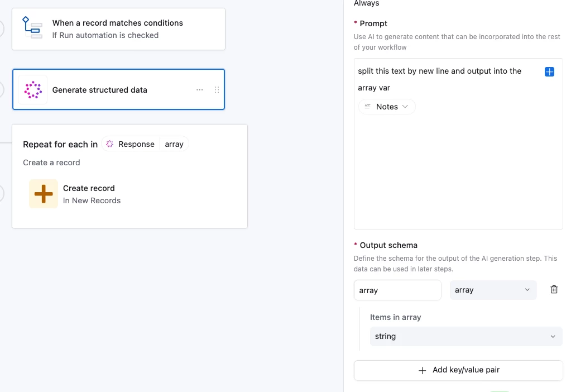Open the array type dropdown
This screenshot has width=571, height=392.
493,290
